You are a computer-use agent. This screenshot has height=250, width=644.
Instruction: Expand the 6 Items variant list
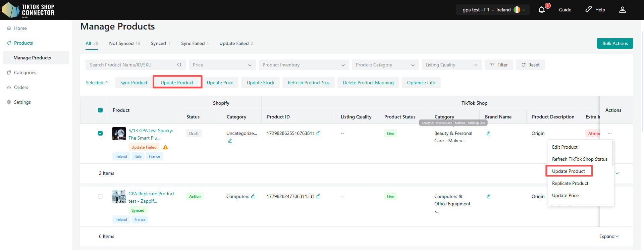(x=609, y=236)
